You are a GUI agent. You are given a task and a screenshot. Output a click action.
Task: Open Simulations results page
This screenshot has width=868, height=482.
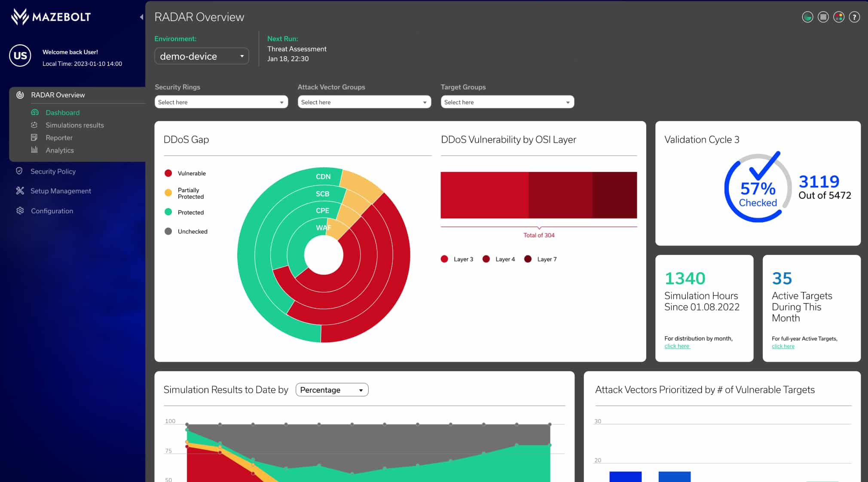(x=75, y=125)
